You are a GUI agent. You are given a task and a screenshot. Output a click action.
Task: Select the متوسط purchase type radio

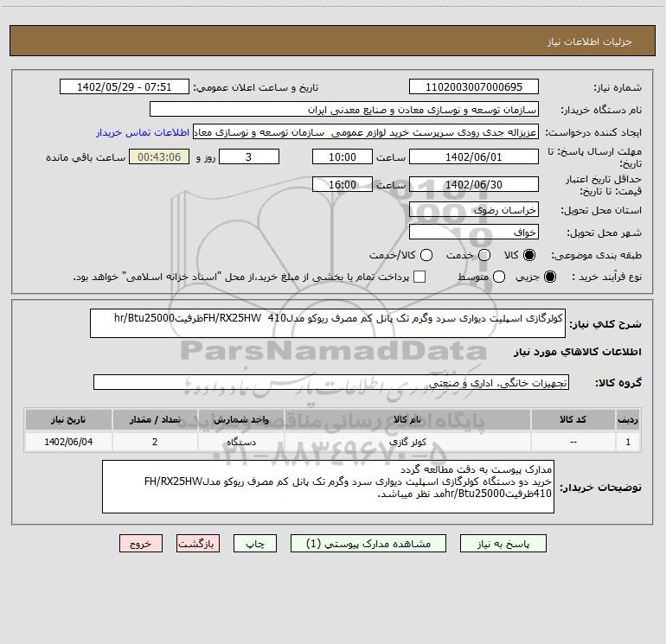pyautogui.click(x=499, y=277)
